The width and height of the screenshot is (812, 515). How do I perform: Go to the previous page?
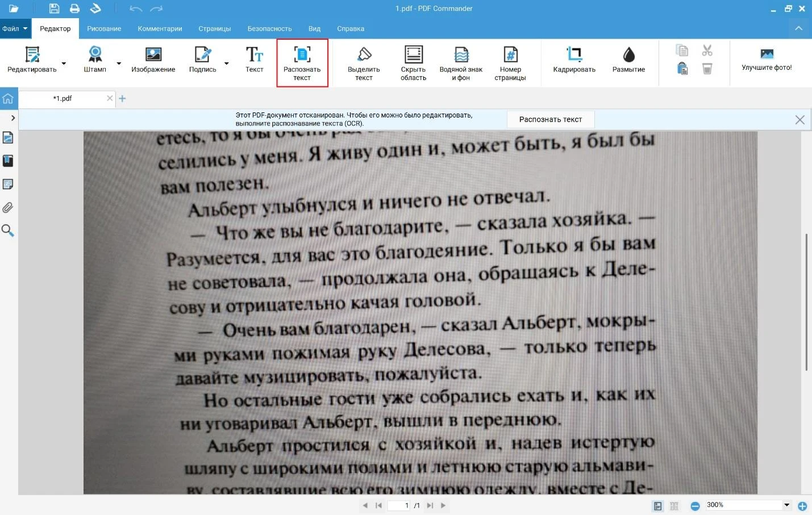365,505
